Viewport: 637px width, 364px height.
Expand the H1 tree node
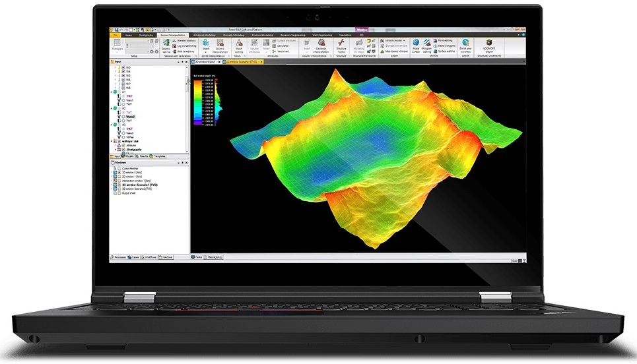[110, 92]
